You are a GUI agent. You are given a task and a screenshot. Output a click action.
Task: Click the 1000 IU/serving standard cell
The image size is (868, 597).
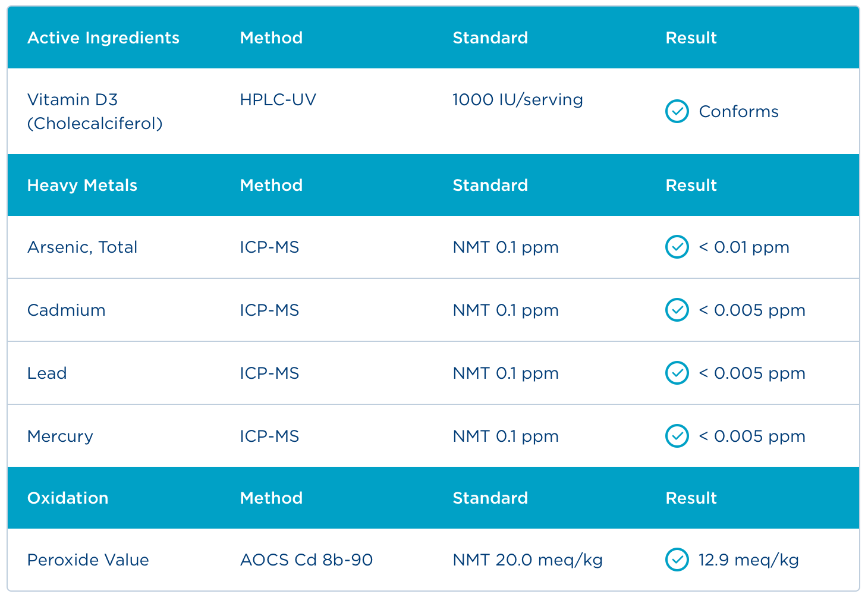tap(517, 99)
